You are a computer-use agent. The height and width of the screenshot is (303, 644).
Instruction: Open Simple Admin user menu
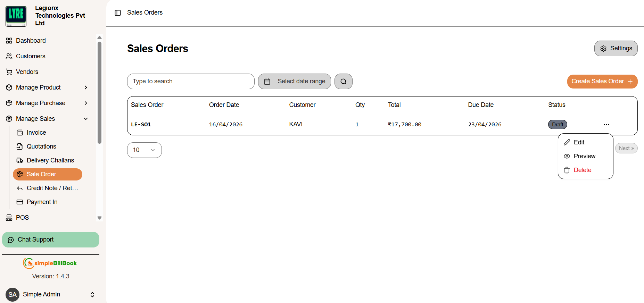point(51,294)
